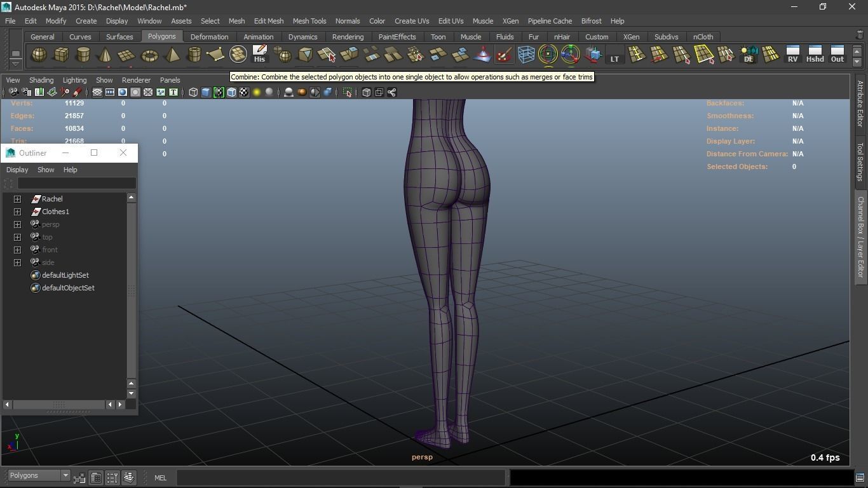Expand the top camera node
Screen dimensions: 868x488
(x=18, y=237)
